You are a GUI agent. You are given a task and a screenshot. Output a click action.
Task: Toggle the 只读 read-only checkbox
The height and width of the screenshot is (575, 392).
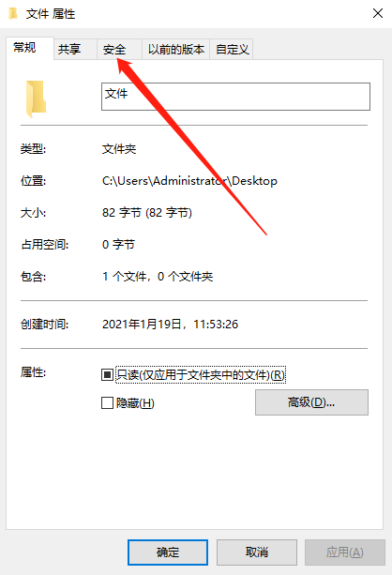[107, 375]
